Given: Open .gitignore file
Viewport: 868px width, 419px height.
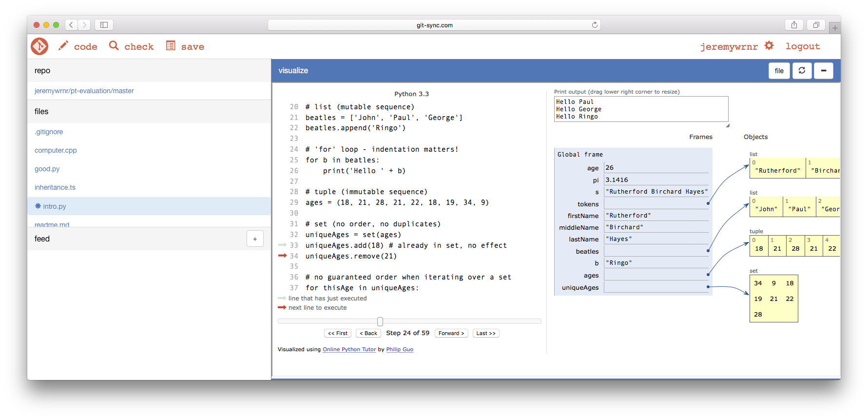Looking at the screenshot, I should 49,132.
